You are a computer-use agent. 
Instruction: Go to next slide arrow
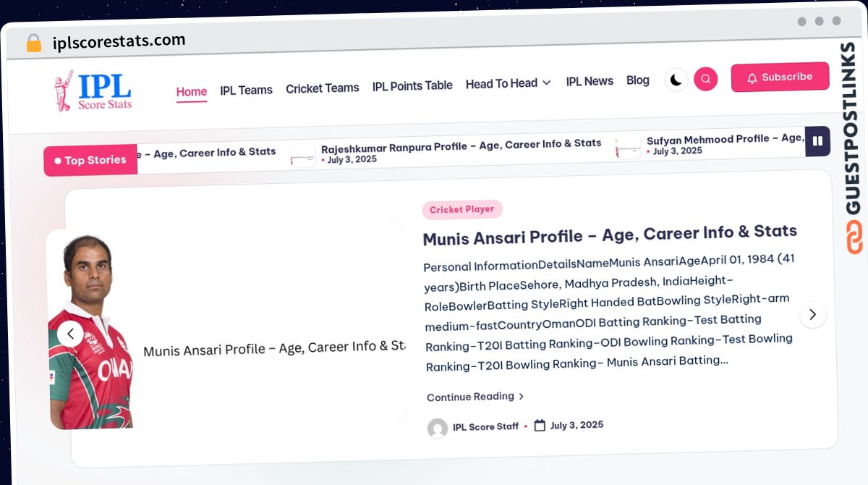point(812,314)
